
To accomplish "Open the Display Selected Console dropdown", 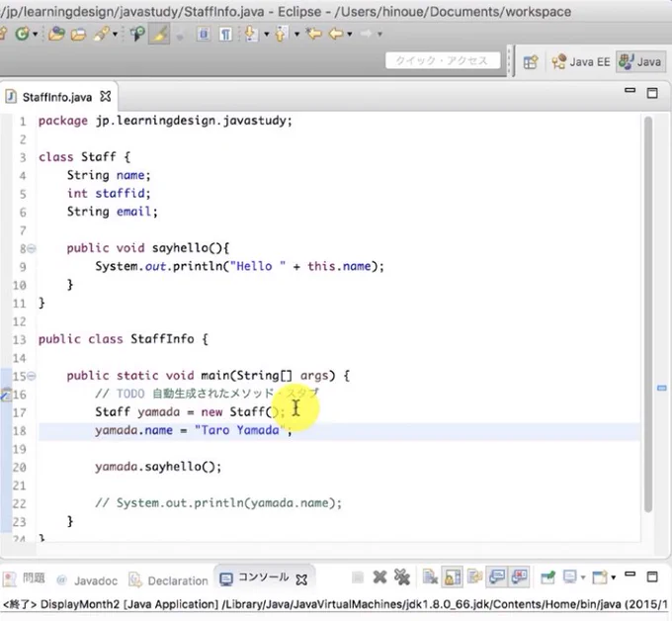I will point(583,578).
